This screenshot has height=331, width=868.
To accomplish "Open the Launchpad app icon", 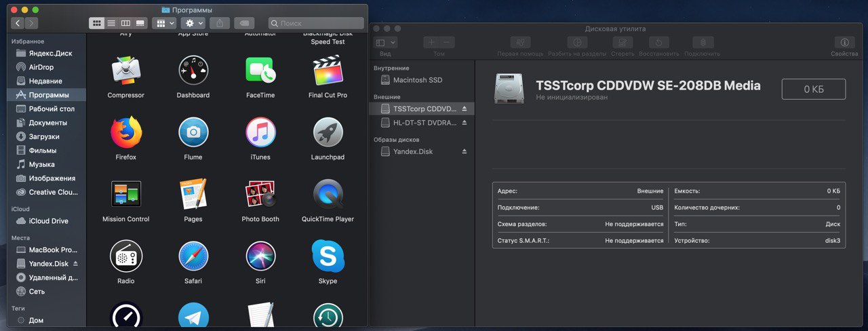I will pyautogui.click(x=328, y=132).
